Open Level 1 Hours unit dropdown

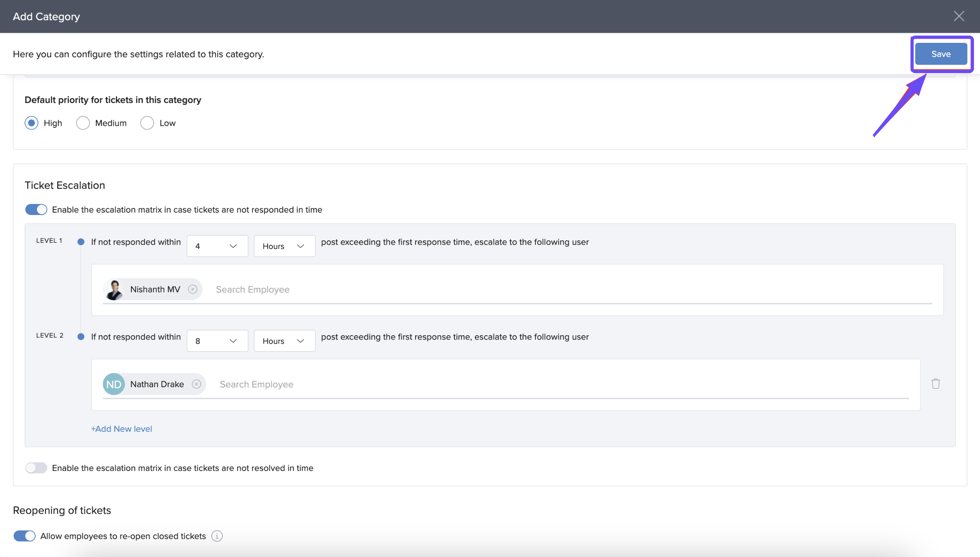tap(284, 246)
